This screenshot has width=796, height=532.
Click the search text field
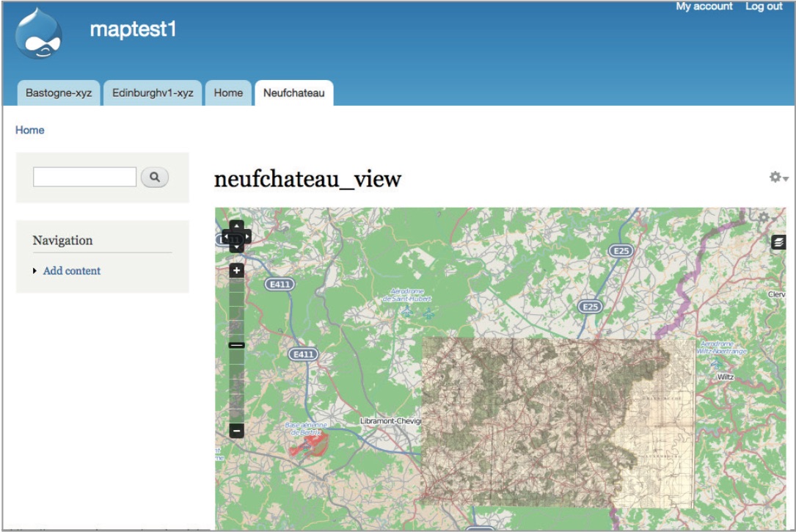[84, 177]
